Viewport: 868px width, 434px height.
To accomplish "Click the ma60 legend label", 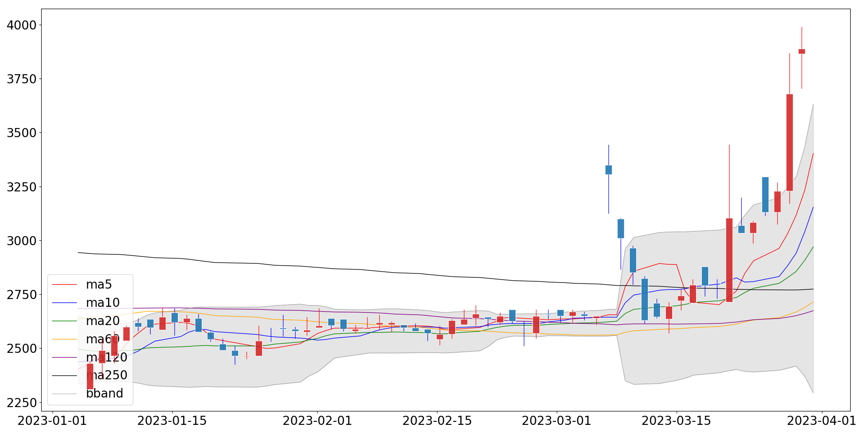I will 103,339.
